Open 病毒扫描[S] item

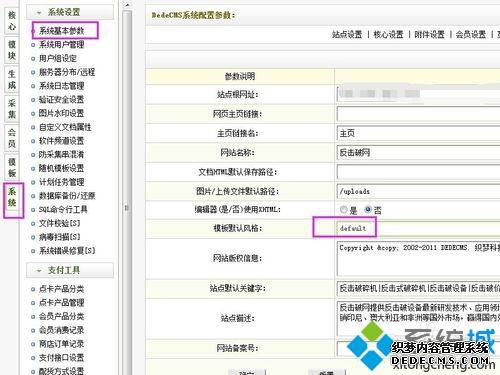60,237
